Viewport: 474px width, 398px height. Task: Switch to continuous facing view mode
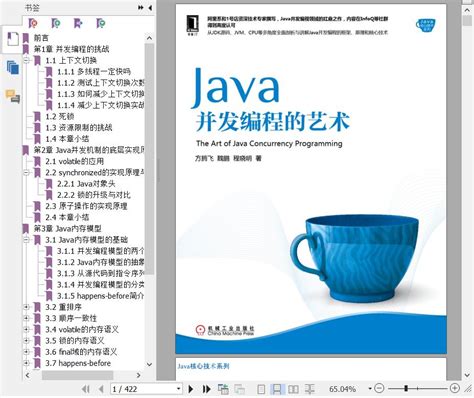[309, 389]
